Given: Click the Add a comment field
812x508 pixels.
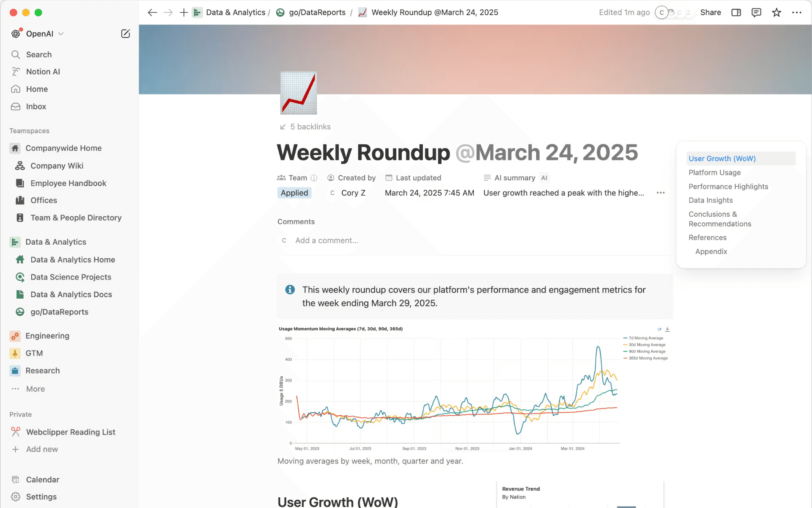Looking at the screenshot, I should click(326, 240).
